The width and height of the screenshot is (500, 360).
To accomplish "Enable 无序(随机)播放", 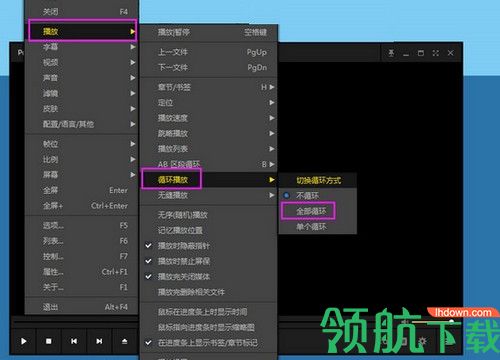I will click(209, 215).
